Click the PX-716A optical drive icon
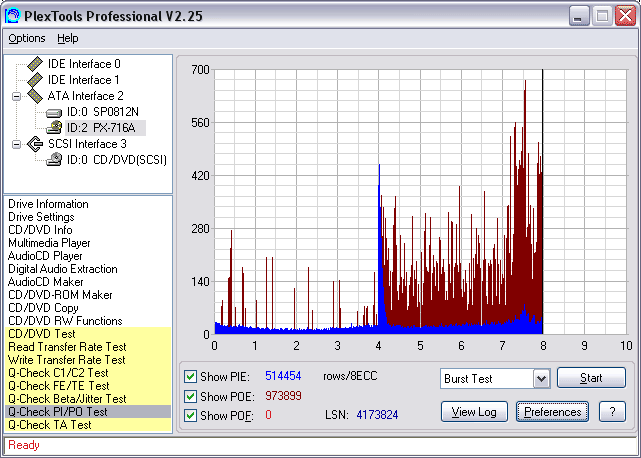The image size is (641, 458). 54,128
